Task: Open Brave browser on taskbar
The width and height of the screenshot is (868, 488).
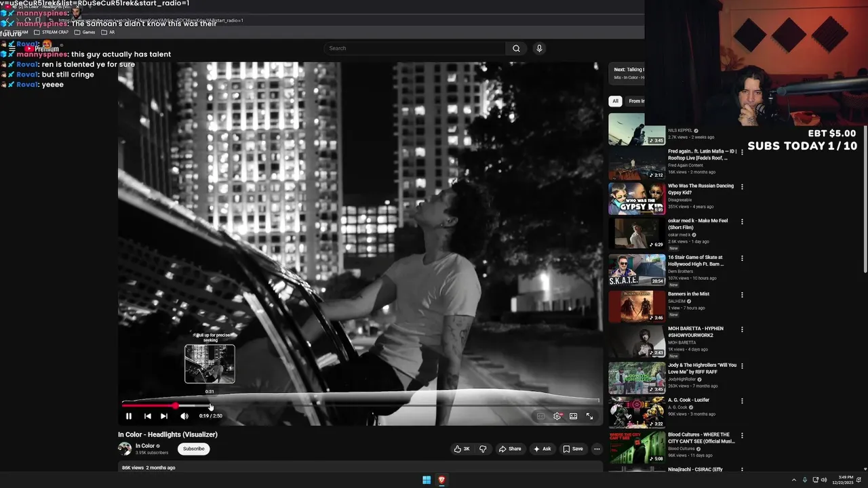Action: tap(441, 480)
